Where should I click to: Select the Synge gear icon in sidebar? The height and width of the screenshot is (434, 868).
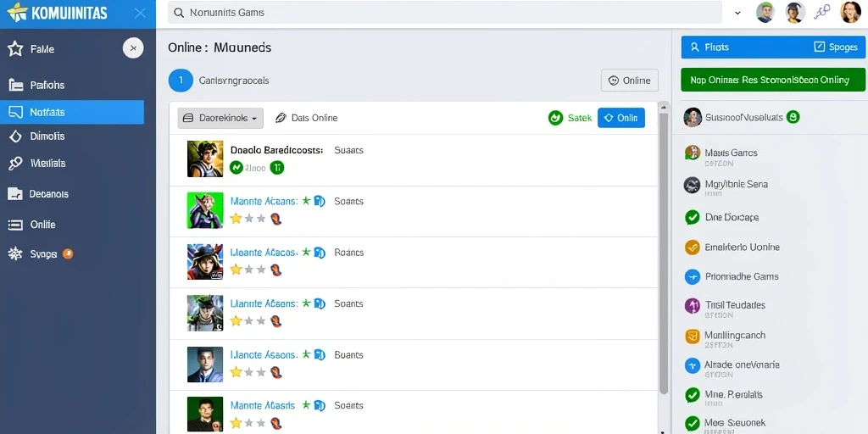[15, 254]
